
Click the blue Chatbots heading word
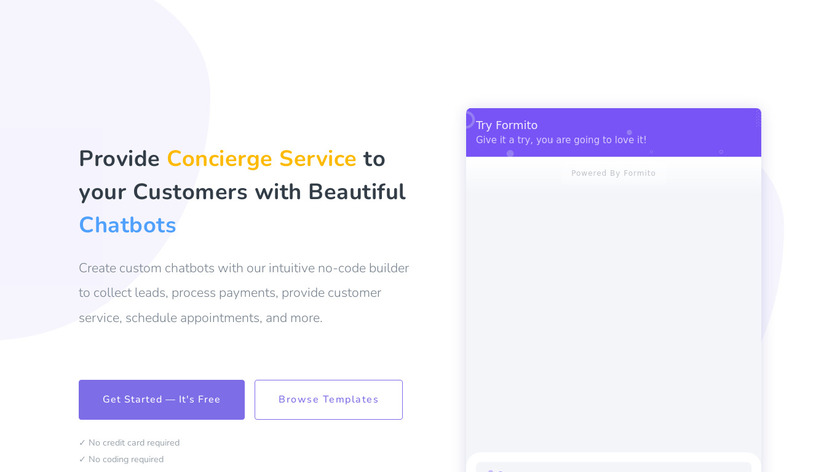point(127,225)
